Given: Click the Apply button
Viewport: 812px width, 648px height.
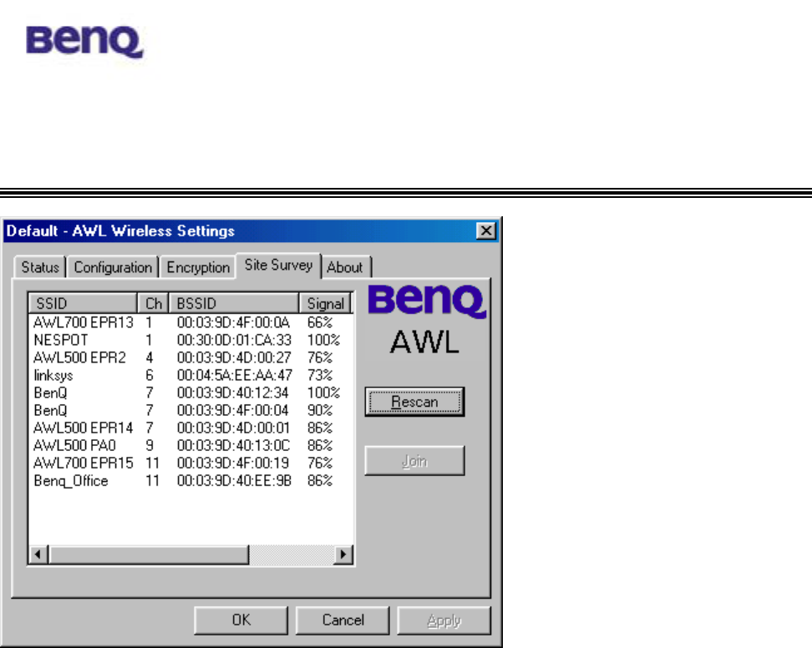Looking at the screenshot, I should [x=444, y=620].
